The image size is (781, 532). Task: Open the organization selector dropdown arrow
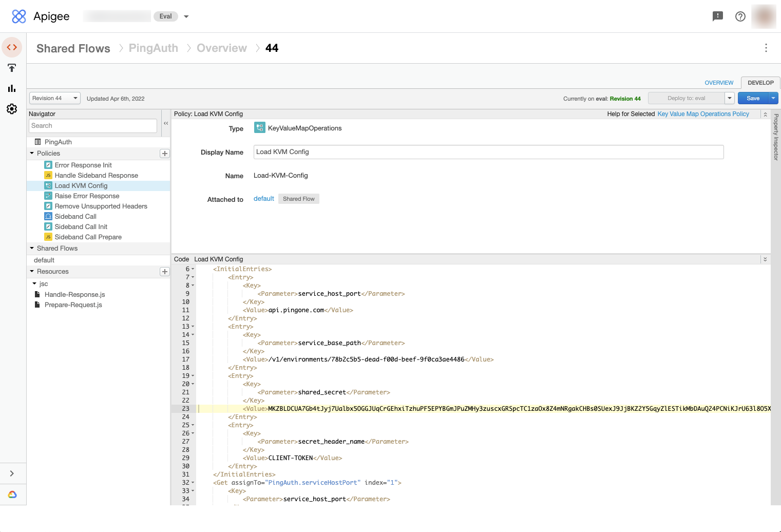pyautogui.click(x=186, y=16)
